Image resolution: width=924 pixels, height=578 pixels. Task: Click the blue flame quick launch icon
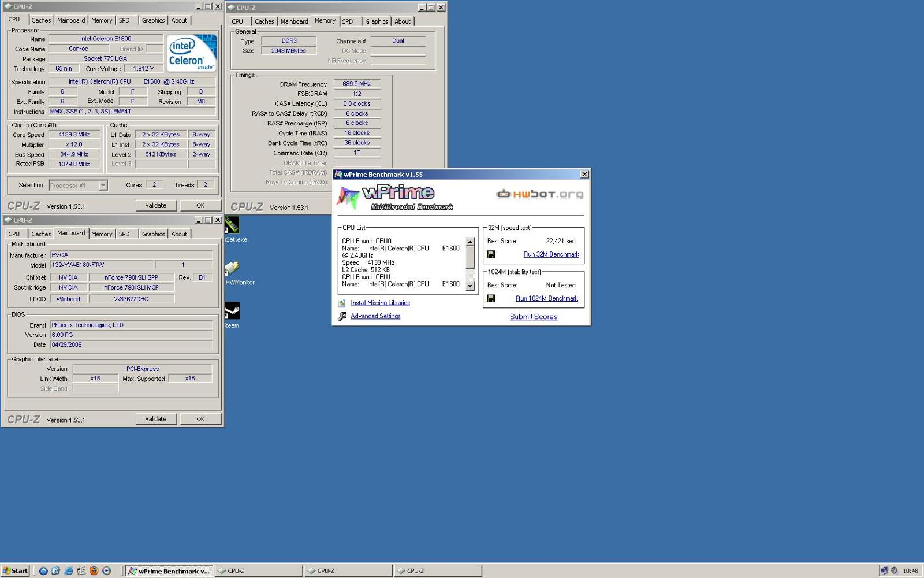click(x=43, y=570)
